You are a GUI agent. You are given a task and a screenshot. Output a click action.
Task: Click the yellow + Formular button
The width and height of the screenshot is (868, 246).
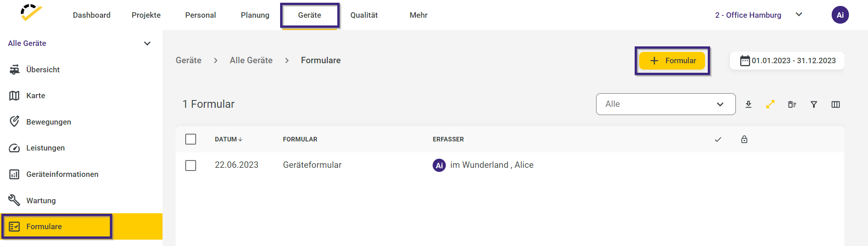pos(672,60)
